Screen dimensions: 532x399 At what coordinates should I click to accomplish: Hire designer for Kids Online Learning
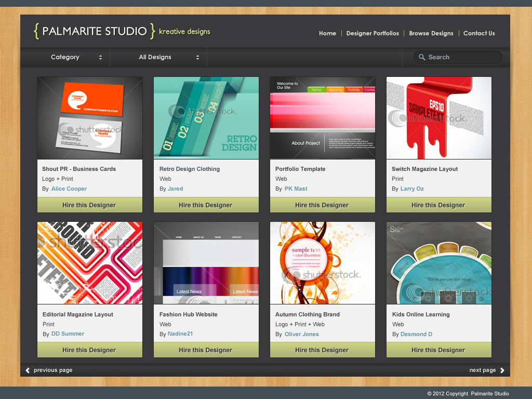click(x=438, y=350)
